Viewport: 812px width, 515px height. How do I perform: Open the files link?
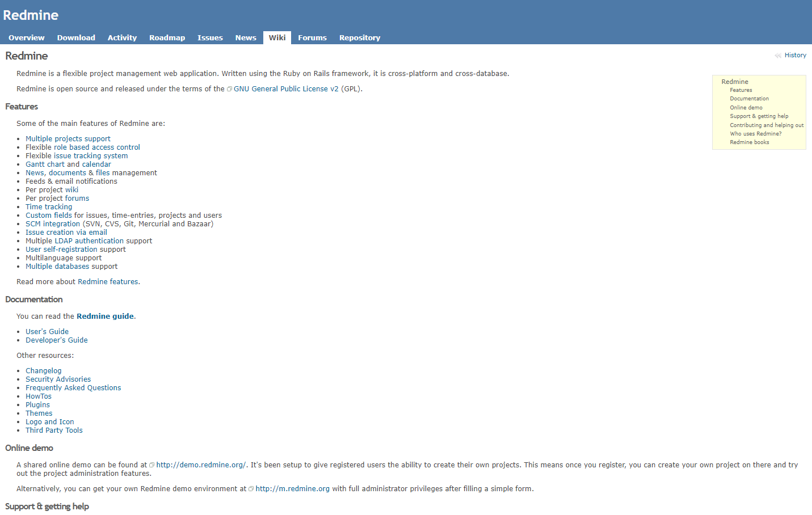click(x=103, y=173)
